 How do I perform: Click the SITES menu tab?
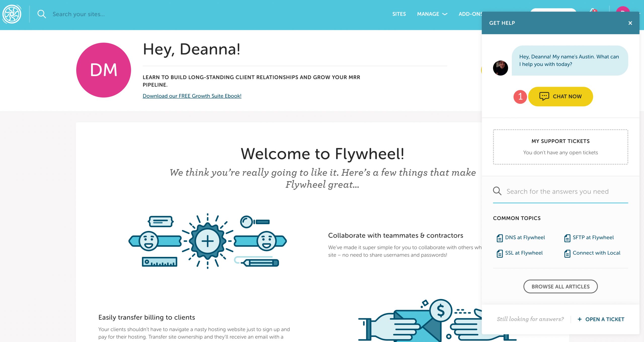(399, 14)
